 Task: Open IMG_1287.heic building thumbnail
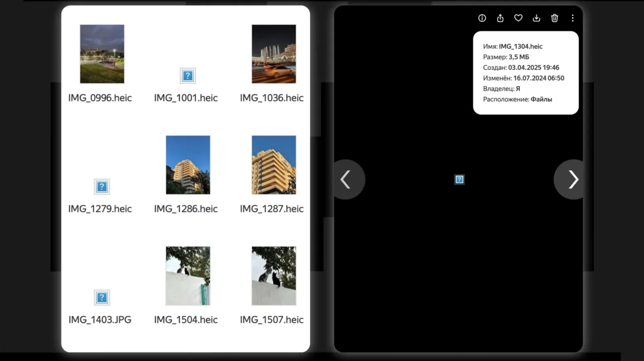click(x=274, y=165)
